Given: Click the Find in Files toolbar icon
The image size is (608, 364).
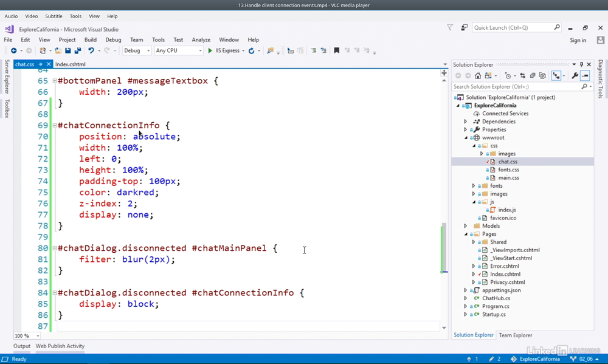Looking at the screenshot, I should (270, 51).
